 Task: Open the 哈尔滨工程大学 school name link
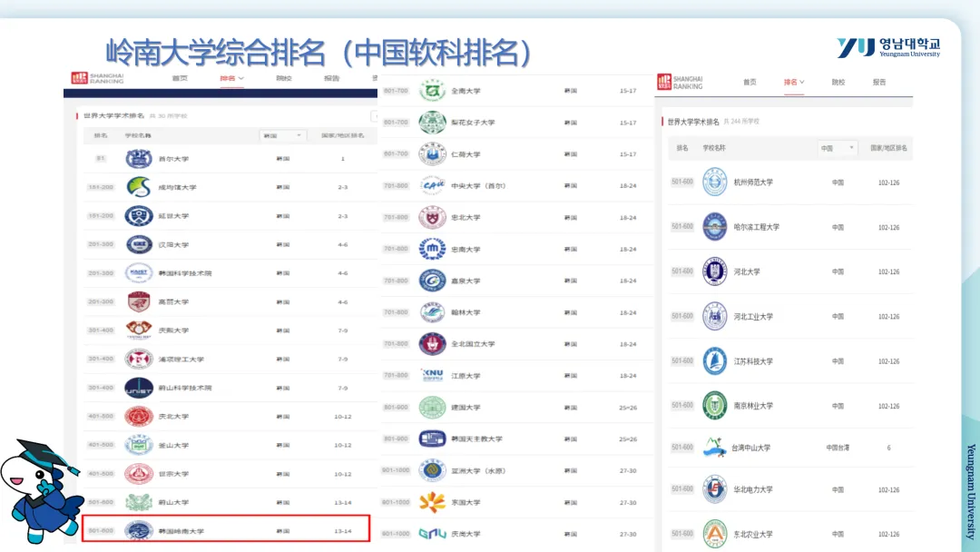coord(756,227)
